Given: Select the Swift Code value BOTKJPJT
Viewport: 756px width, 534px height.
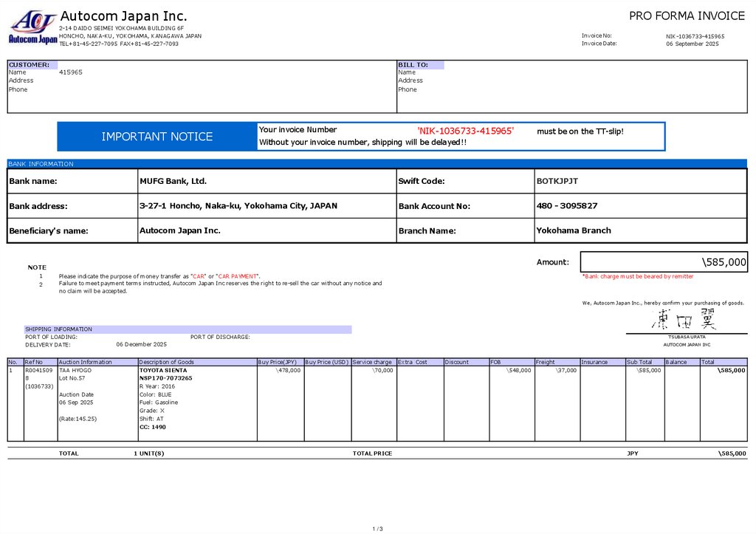Looking at the screenshot, I should pyautogui.click(x=557, y=181).
